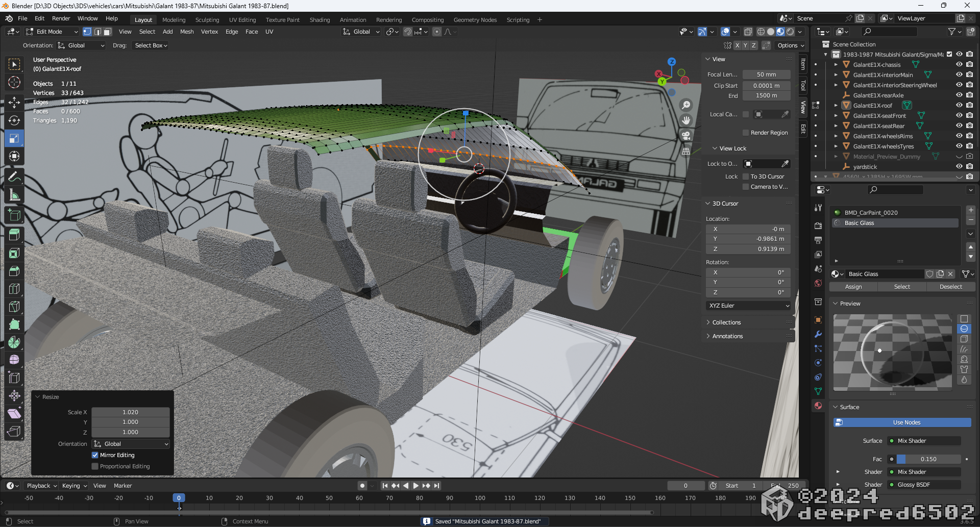Select the Annotate pencil tool
The image size is (980, 527).
tap(14, 177)
